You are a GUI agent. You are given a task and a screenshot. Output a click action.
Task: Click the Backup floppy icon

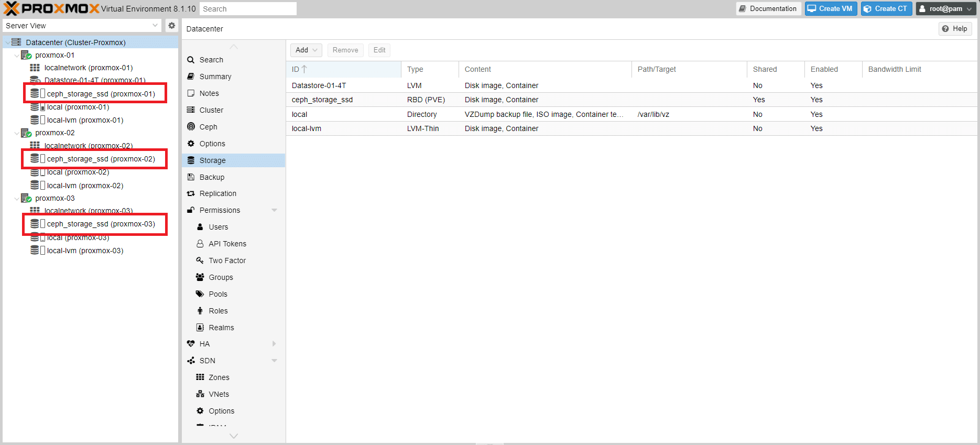pyautogui.click(x=191, y=177)
